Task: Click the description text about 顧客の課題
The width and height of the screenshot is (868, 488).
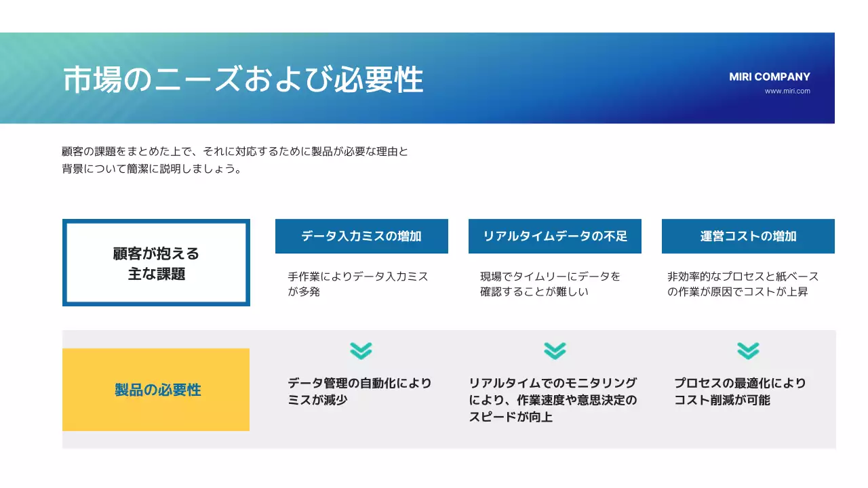Action: click(234, 161)
